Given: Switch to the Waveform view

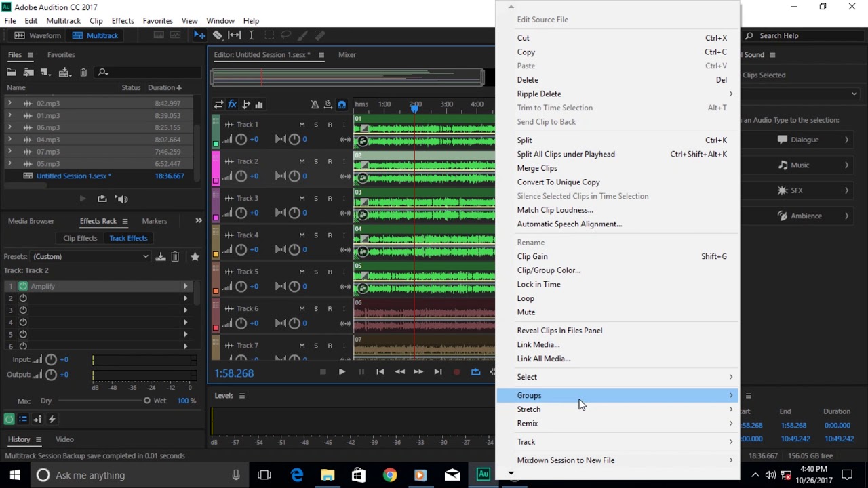Looking at the screenshot, I should 38,35.
